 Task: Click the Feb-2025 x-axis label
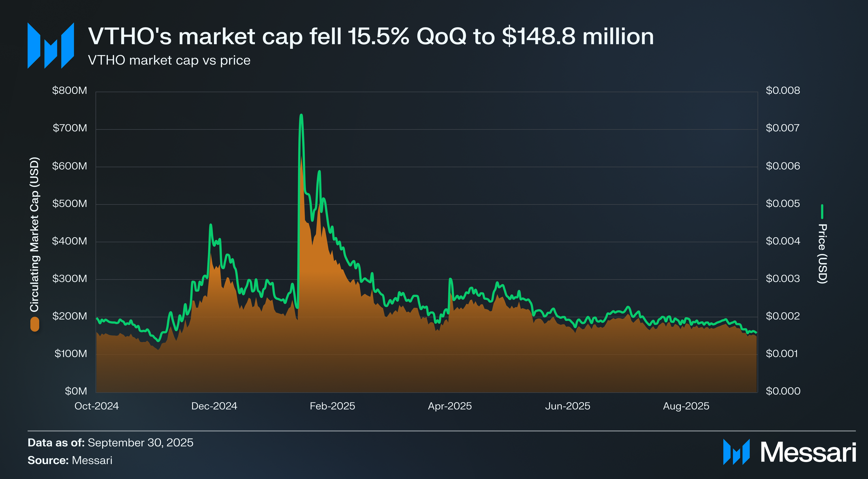pos(332,406)
